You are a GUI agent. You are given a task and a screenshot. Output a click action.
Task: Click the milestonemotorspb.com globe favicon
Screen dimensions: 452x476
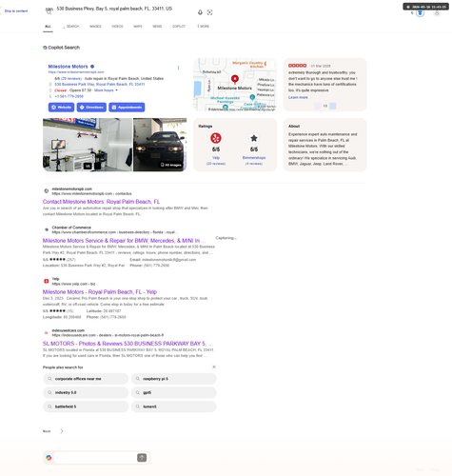(x=47, y=190)
